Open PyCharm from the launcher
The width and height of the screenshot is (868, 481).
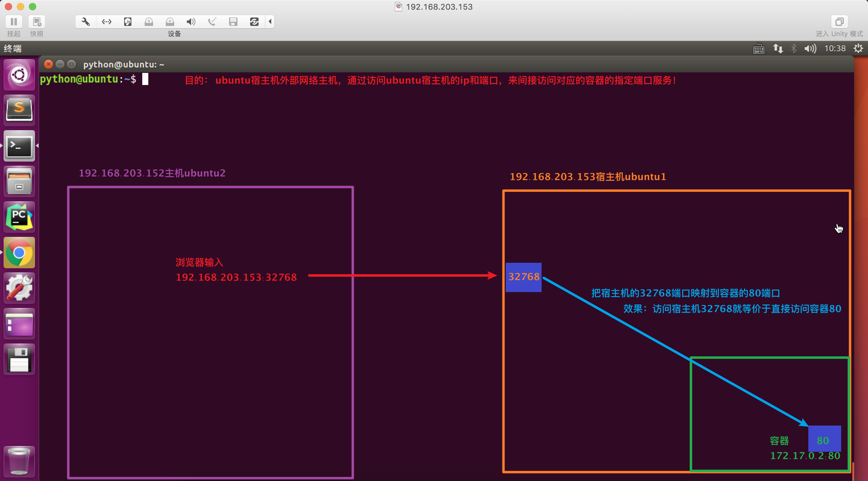pos(19,217)
